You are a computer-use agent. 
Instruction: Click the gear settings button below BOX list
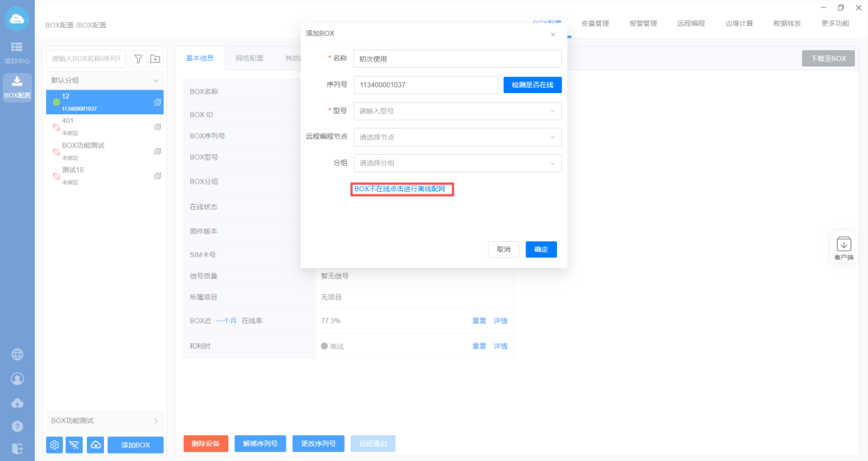pos(54,445)
